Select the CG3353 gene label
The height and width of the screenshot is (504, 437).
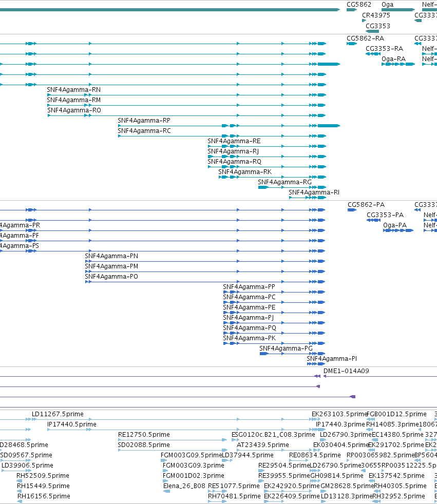378,26
